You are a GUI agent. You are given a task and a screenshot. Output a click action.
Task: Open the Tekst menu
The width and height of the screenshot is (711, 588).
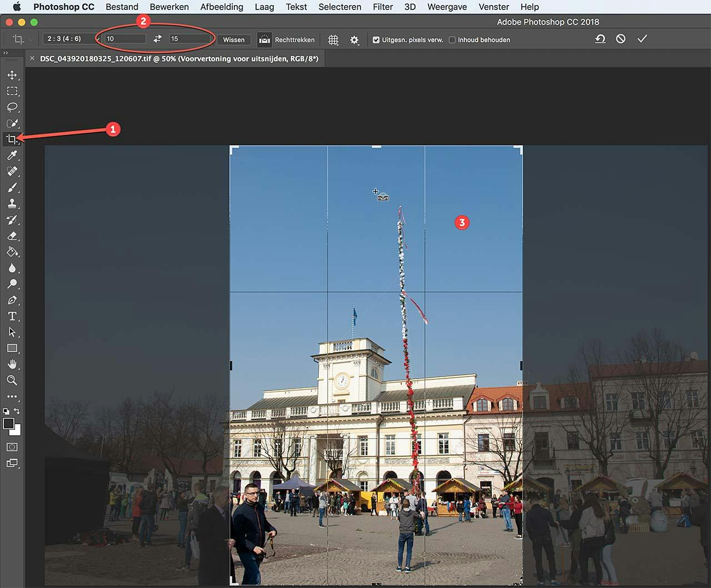[x=297, y=7]
